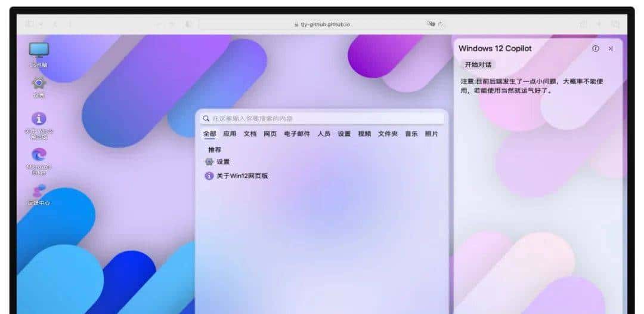Open the Settings gear desktop icon
This screenshot has height=314, width=644.
39,87
